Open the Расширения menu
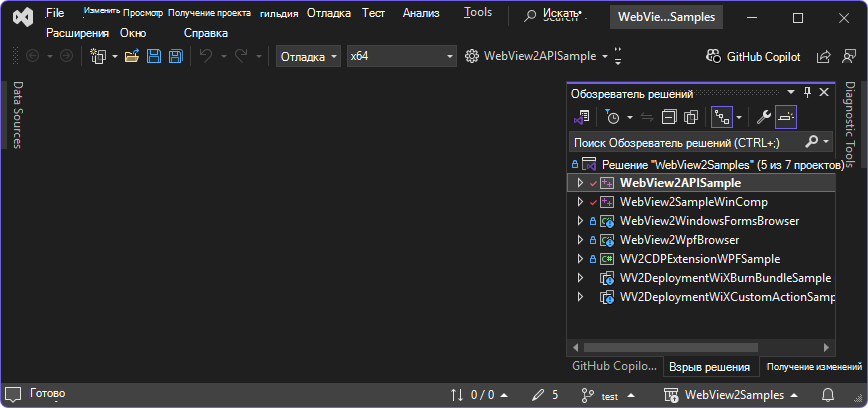868x408 pixels. click(78, 33)
